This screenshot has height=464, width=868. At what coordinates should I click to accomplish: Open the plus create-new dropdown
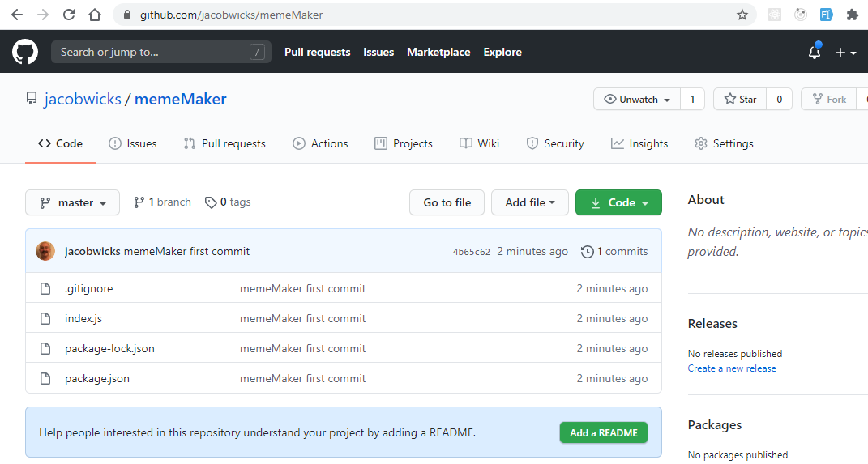click(x=846, y=53)
